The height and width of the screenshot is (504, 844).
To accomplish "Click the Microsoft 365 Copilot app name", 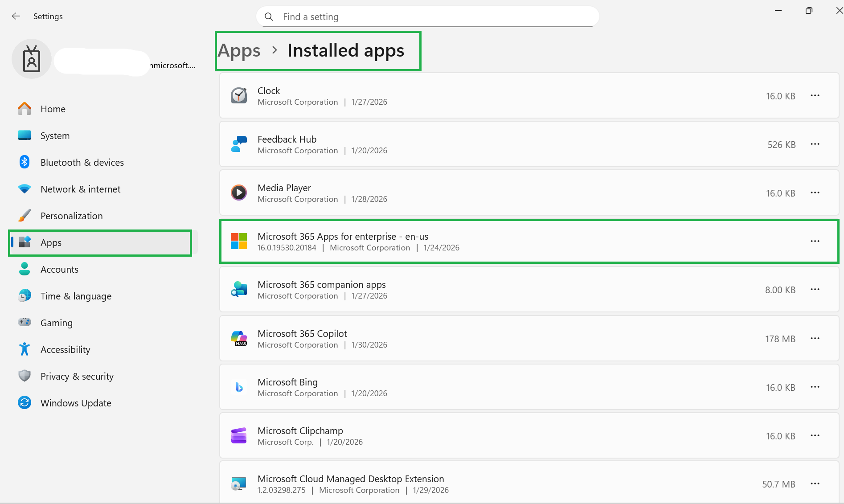I will (302, 333).
